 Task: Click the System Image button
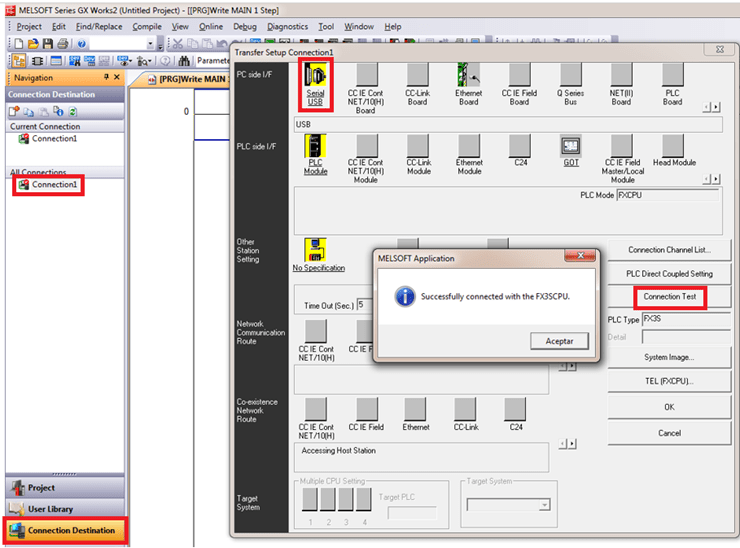[669, 358]
